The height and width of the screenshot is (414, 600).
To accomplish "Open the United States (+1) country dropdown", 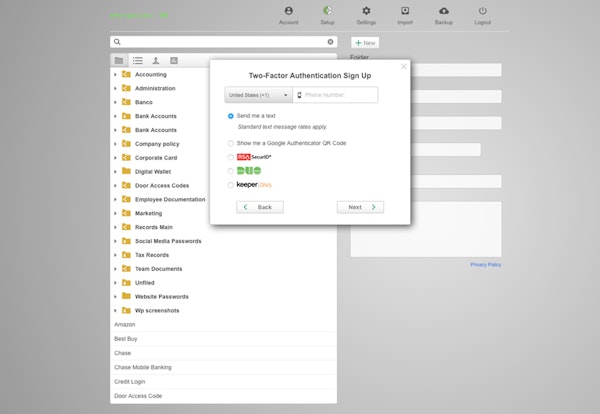I will coord(259,95).
